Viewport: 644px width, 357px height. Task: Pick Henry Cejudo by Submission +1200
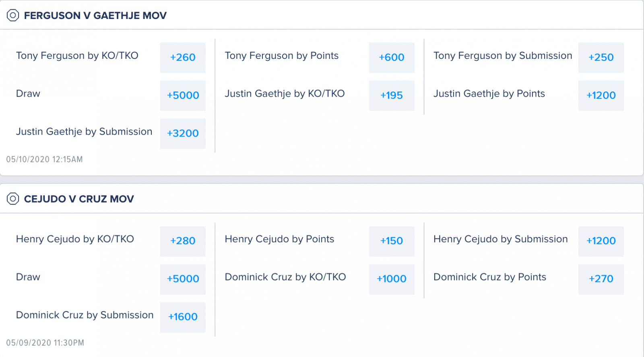pos(601,241)
